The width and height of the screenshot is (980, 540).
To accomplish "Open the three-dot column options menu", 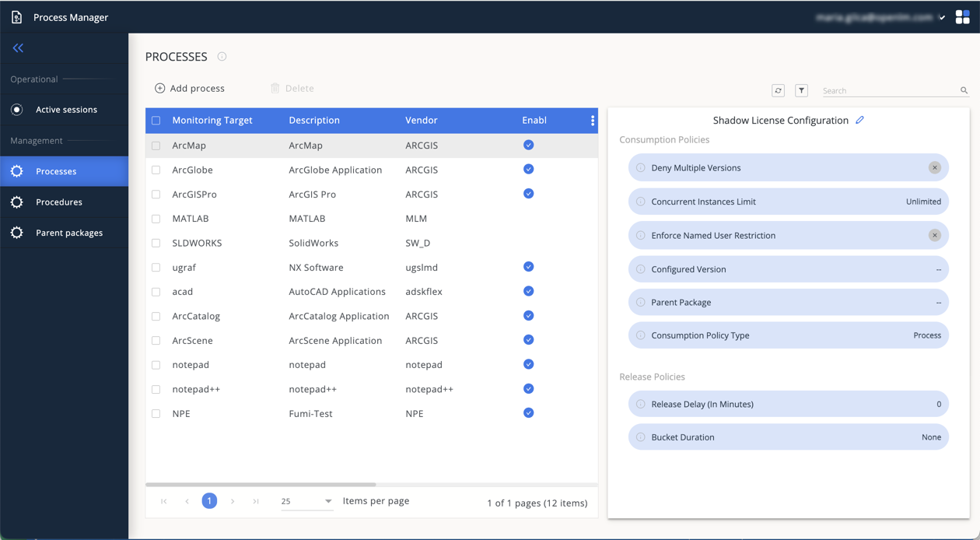I will [x=592, y=121].
